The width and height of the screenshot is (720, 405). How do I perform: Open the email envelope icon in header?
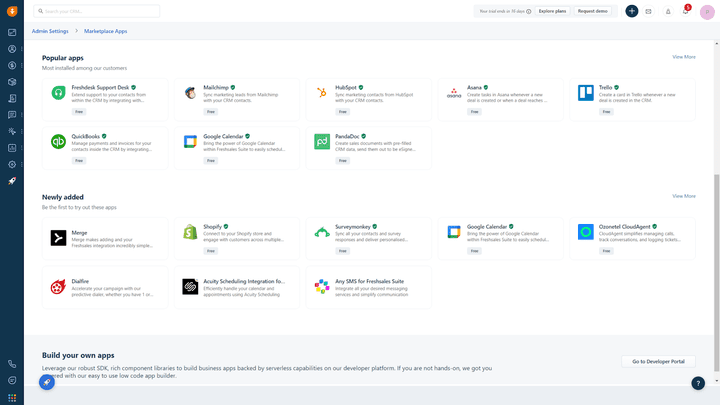coord(648,11)
